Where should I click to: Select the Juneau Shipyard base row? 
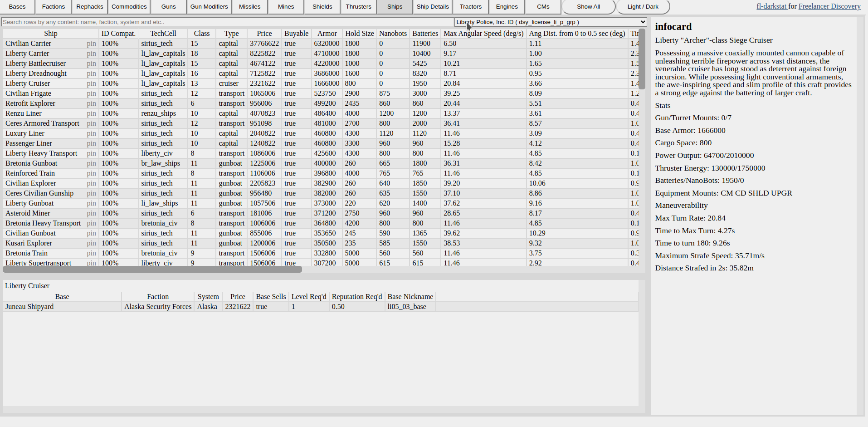point(321,307)
